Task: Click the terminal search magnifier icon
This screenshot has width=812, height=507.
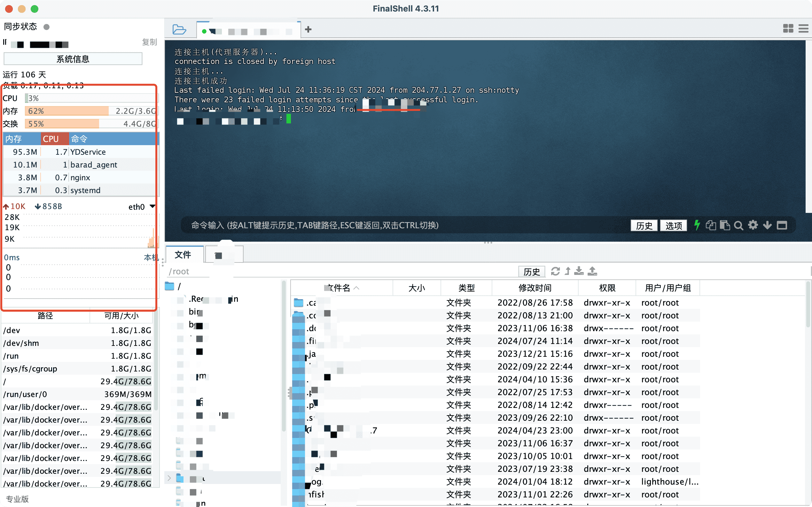Action: [x=738, y=225]
